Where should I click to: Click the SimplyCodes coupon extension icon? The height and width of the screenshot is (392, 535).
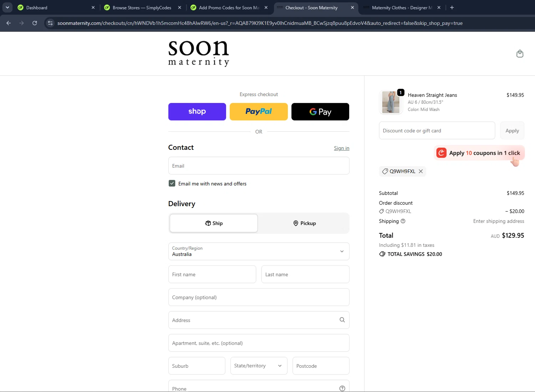tap(441, 153)
